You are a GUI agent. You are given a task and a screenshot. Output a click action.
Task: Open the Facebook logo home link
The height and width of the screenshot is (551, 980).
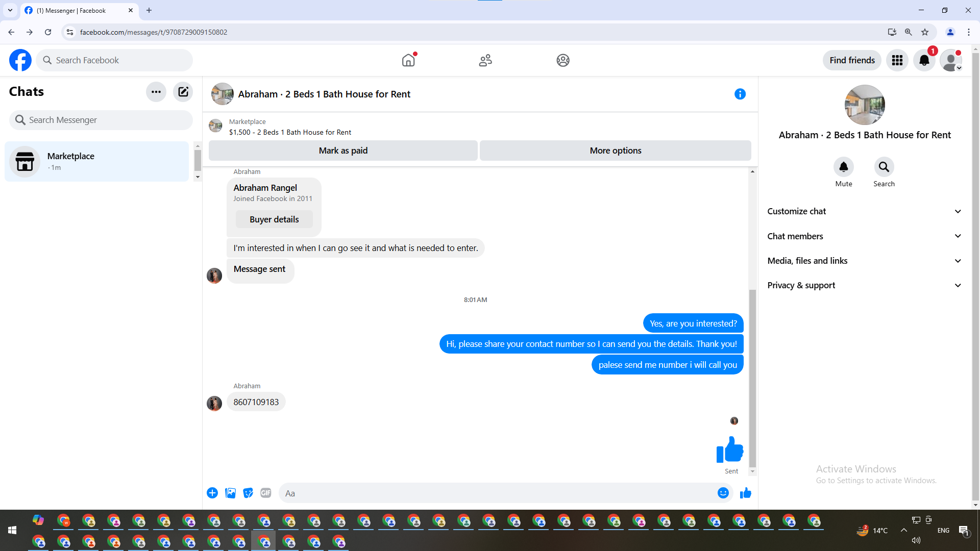20,60
